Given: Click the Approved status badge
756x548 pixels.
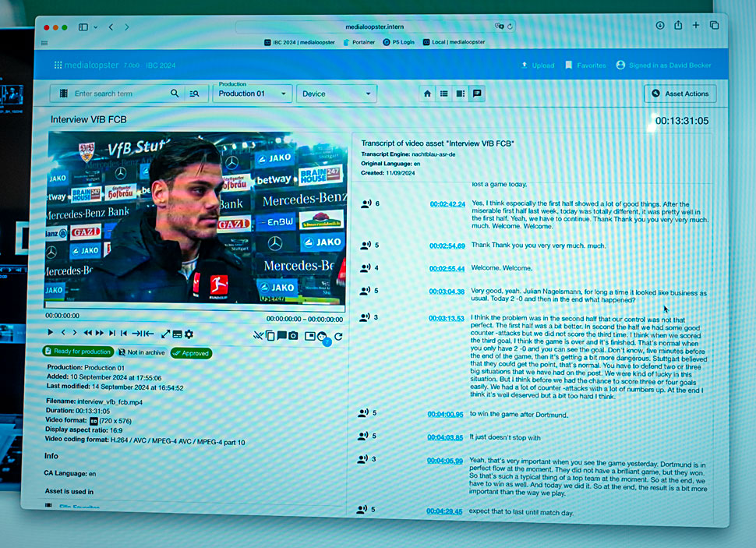Looking at the screenshot, I should coord(191,353).
